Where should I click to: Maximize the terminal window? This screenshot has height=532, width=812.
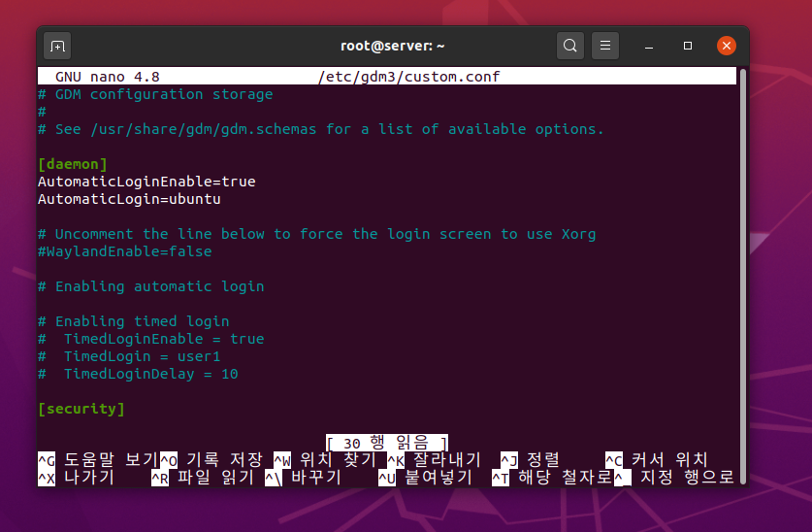point(688,46)
